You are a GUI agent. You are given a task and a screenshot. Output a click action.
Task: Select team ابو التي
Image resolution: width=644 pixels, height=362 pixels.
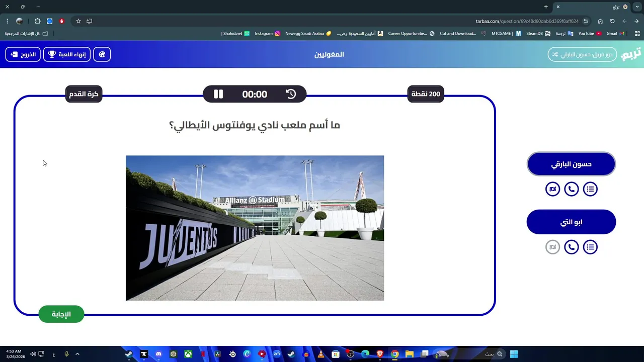pos(571,222)
